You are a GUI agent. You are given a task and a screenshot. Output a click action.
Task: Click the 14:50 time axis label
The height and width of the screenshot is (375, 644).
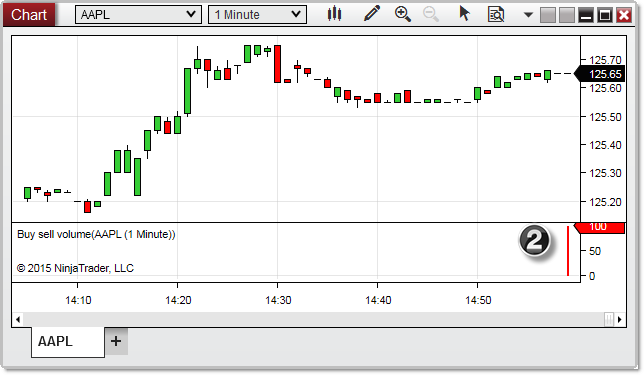coord(478,300)
